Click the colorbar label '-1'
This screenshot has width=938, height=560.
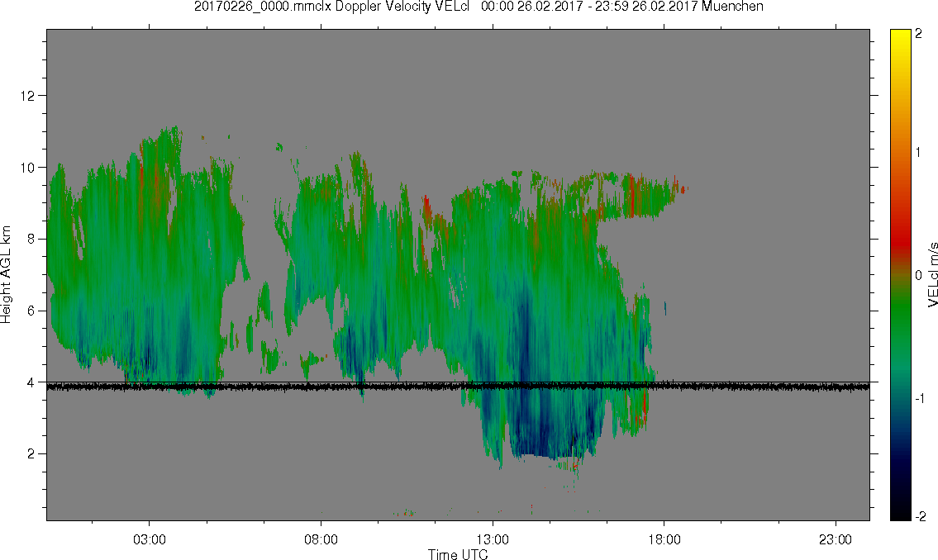[x=920, y=398]
